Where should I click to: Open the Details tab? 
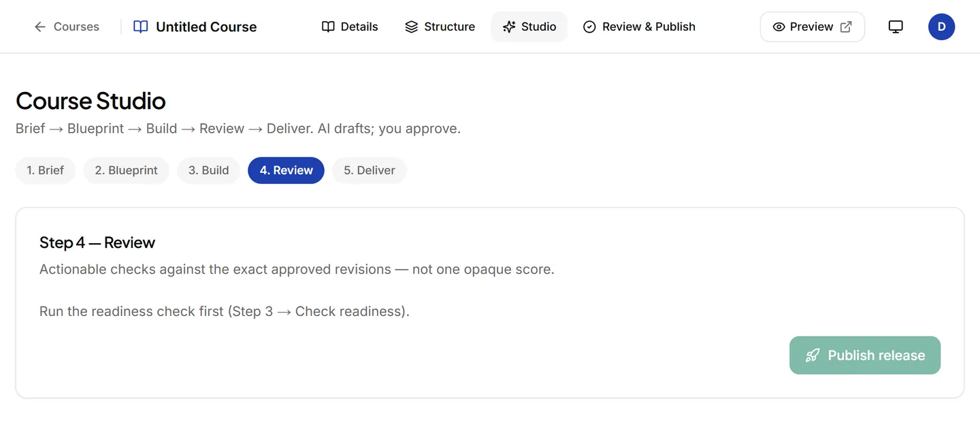pos(350,27)
